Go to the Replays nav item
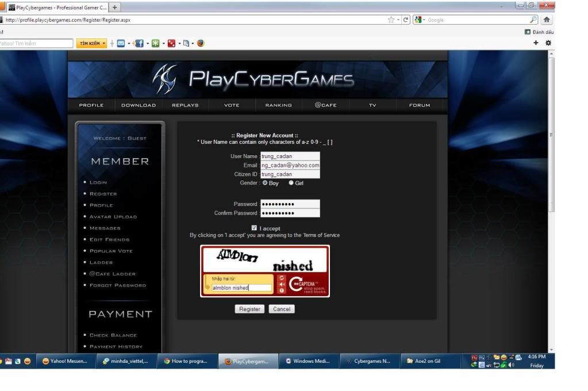Viewport: 588px width, 391px height. [x=185, y=105]
